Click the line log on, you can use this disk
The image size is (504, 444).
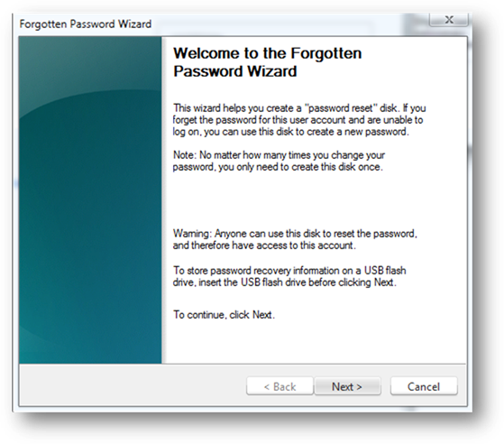290,132
